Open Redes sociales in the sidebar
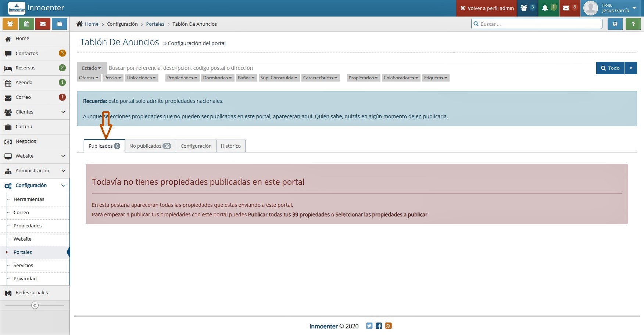This screenshot has width=644, height=335. tap(35, 293)
